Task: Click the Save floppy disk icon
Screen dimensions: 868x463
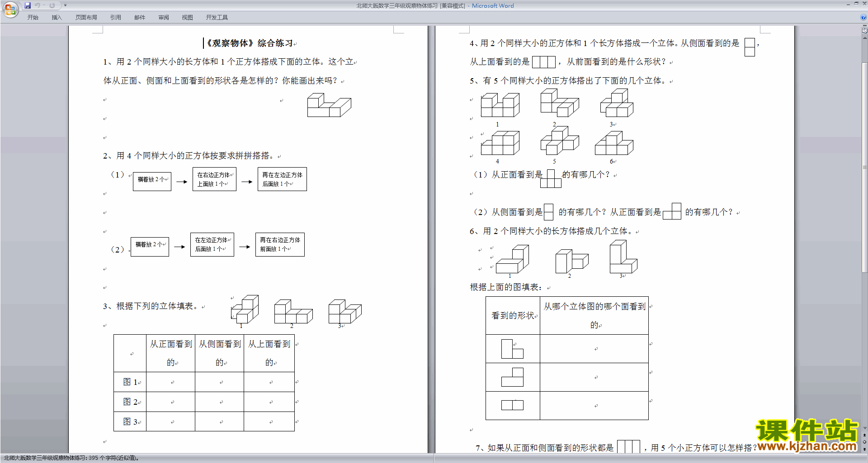Action: [28, 5]
